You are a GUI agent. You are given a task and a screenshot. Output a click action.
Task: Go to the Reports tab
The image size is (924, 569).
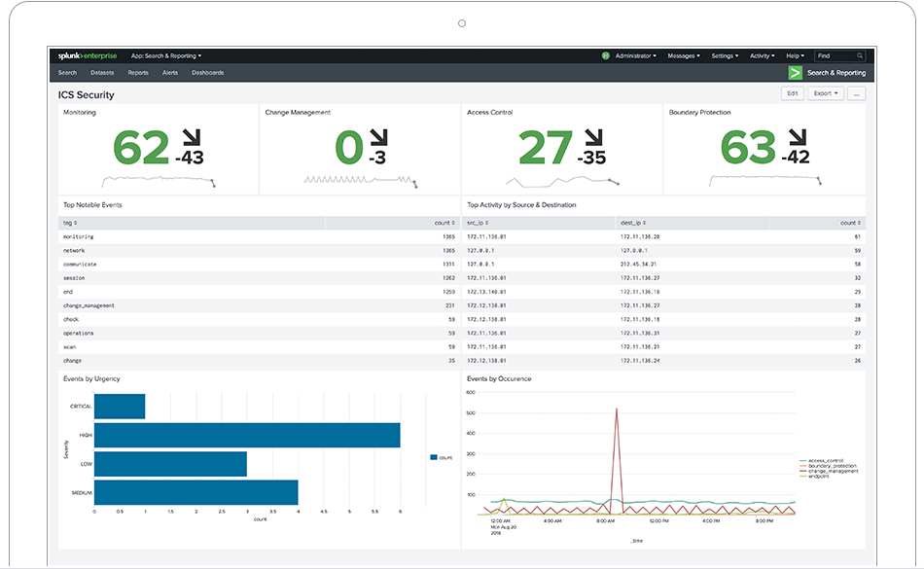tap(138, 73)
